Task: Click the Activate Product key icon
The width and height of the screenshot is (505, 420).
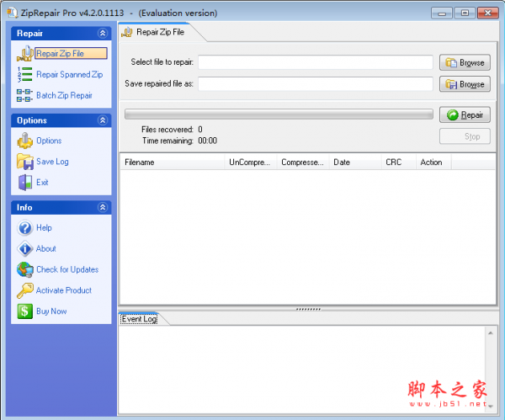Action: pyautogui.click(x=24, y=290)
